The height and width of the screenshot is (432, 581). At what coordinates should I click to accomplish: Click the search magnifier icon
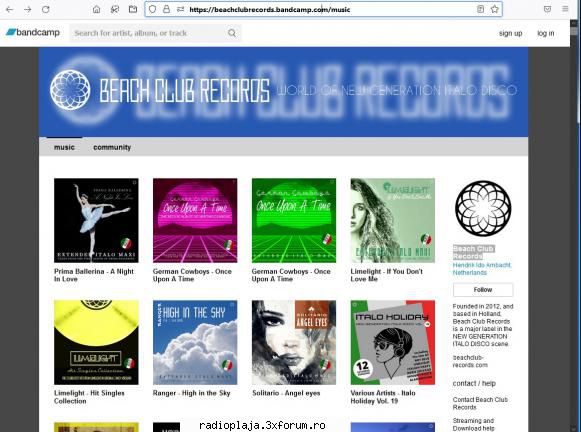[232, 33]
